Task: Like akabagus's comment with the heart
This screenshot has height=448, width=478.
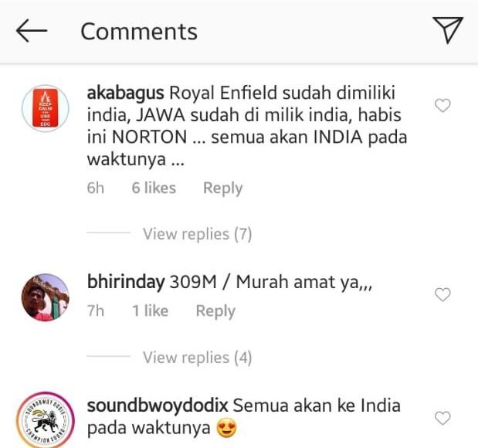Action: point(442,106)
